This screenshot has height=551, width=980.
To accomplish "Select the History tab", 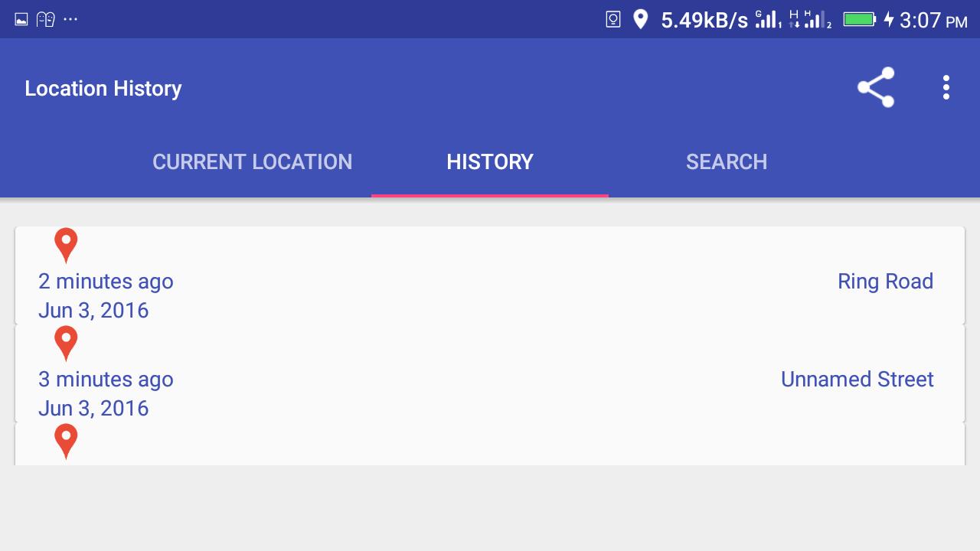I will tap(490, 161).
